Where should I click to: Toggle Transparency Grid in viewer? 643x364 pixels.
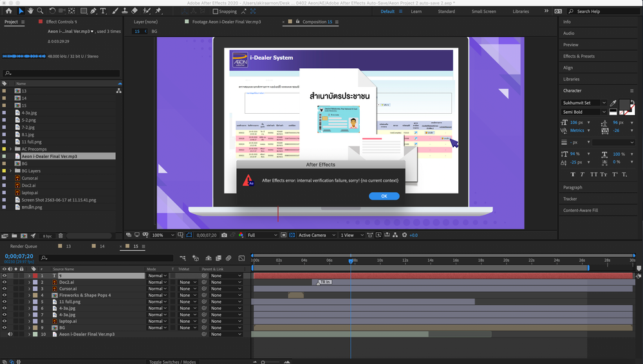coord(292,235)
